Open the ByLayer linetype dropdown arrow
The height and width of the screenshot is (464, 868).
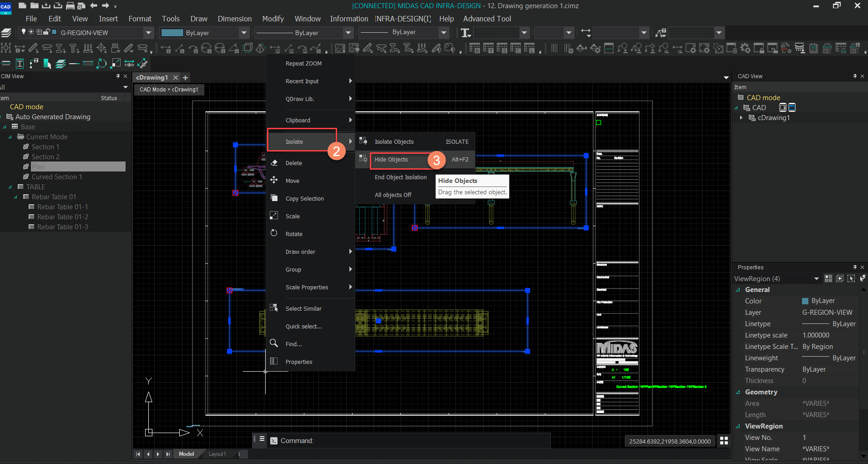click(x=348, y=33)
